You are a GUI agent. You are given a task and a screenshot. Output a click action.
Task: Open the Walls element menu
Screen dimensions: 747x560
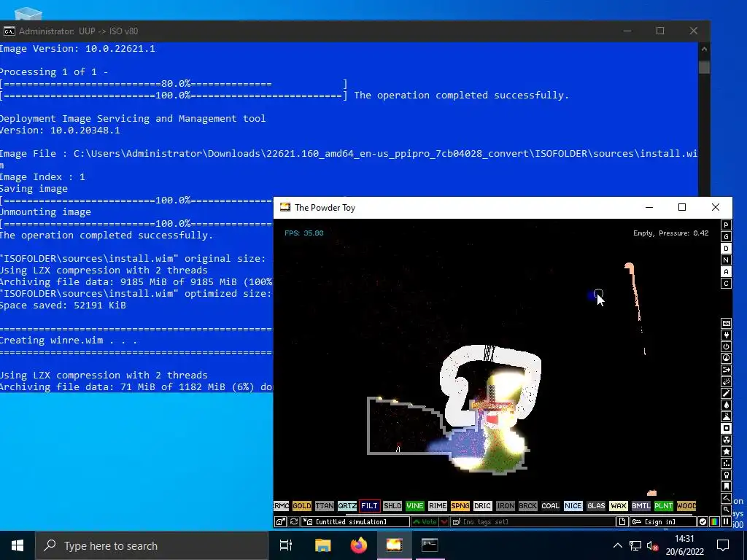[726, 323]
